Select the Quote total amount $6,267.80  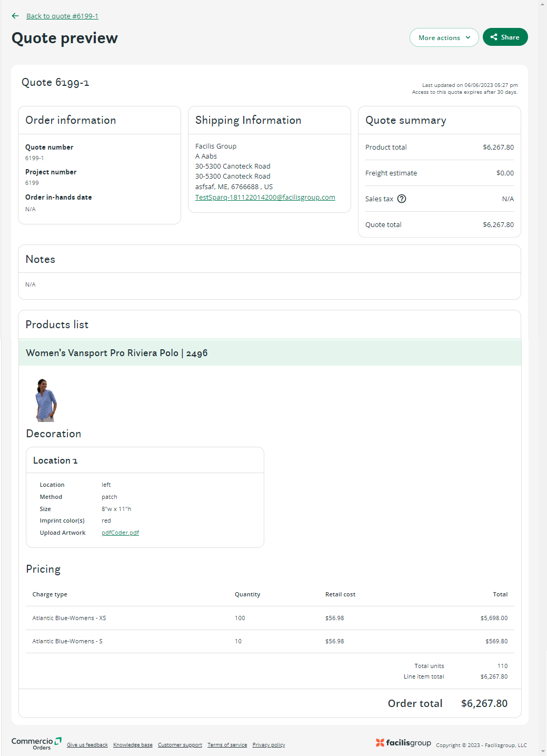(498, 224)
